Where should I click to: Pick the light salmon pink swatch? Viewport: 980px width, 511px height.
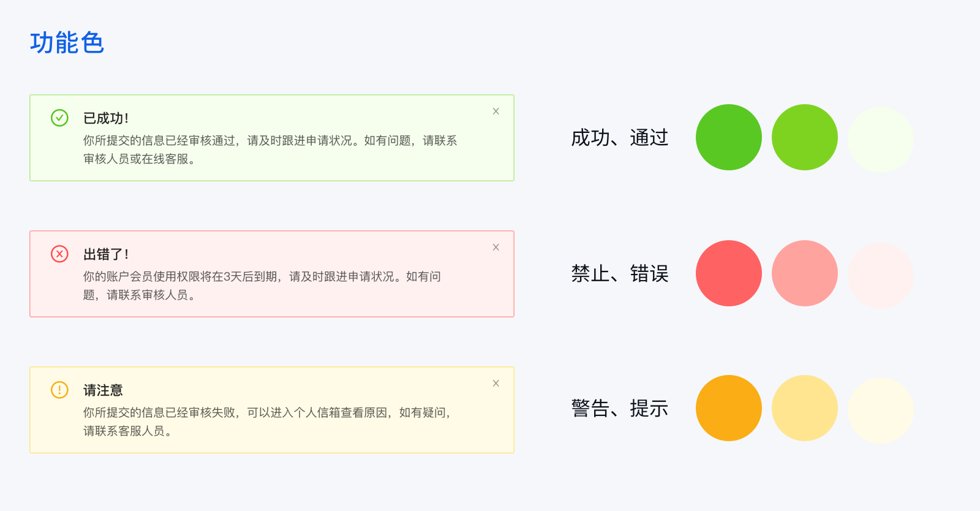point(805,273)
